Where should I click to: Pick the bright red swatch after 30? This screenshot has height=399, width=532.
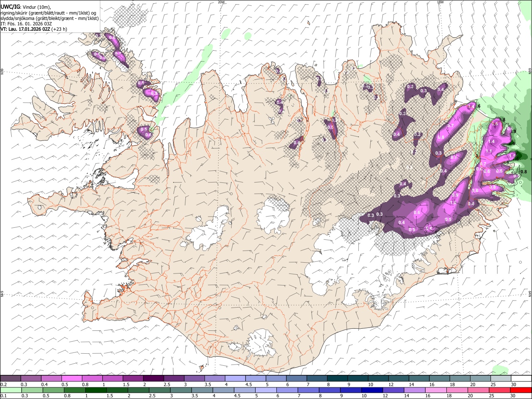[x=521, y=390]
